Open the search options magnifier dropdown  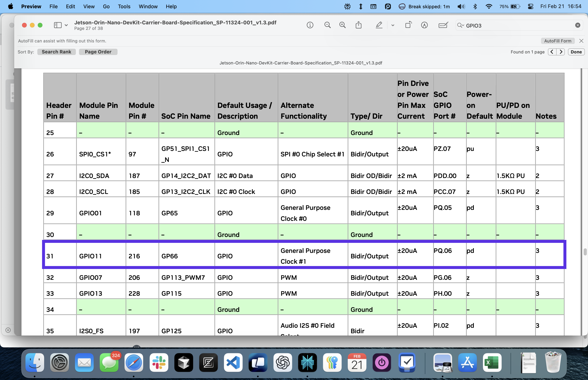pos(460,25)
